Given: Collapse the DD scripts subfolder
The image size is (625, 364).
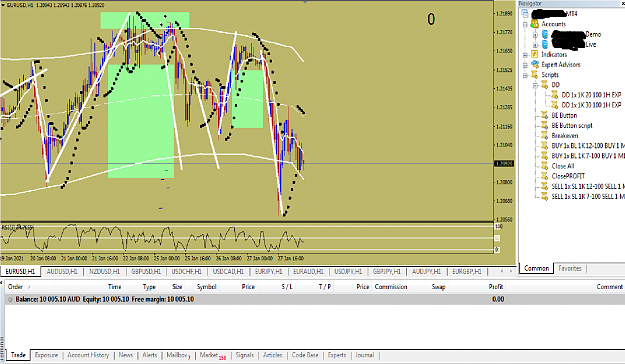Looking at the screenshot, I should [535, 85].
